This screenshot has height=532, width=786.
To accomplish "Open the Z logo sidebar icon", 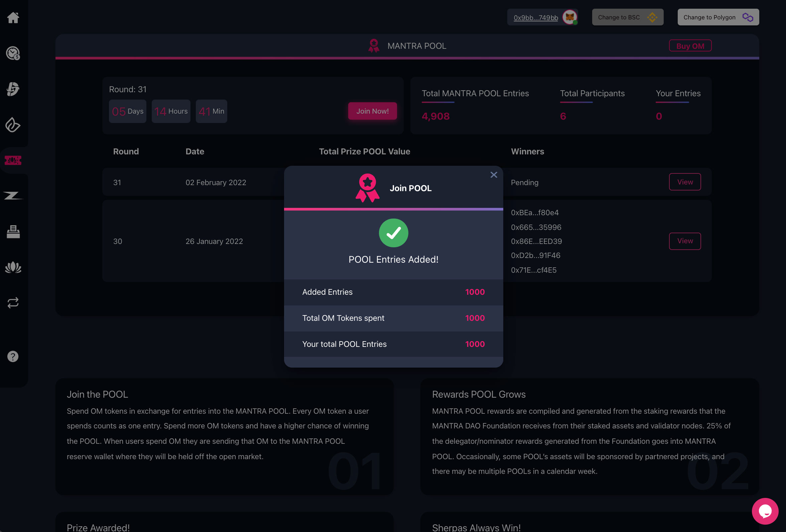I will tap(13, 195).
